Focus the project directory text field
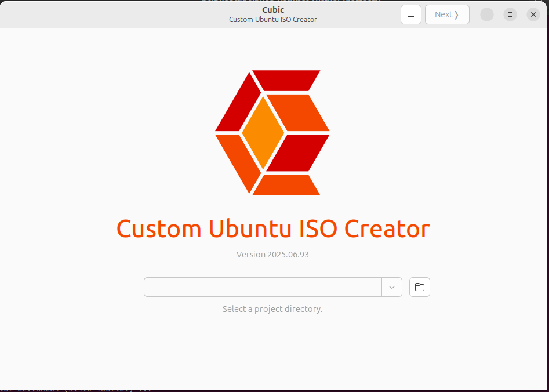 tap(262, 287)
